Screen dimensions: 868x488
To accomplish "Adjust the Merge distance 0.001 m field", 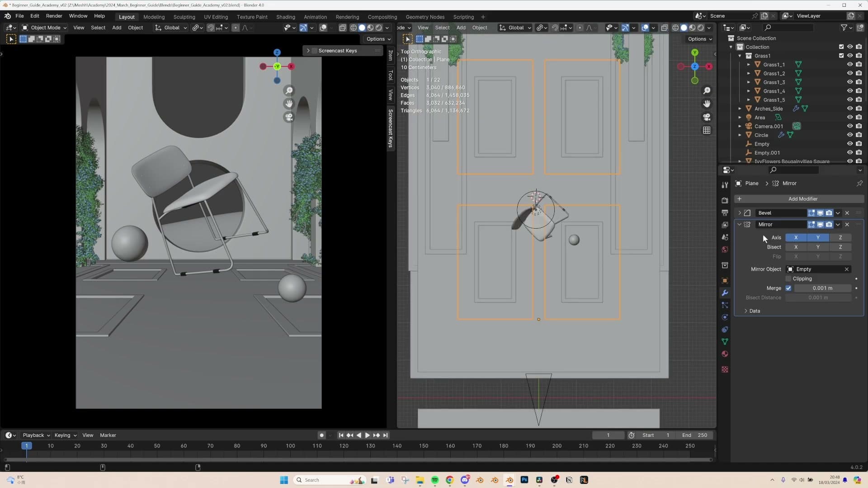I will [822, 288].
